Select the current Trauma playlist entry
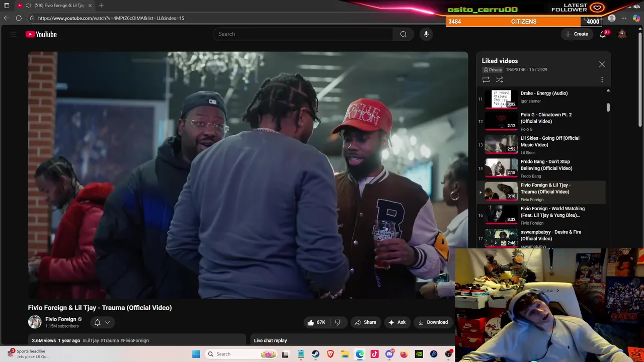Screen dimensions: 644x362 [541, 192]
